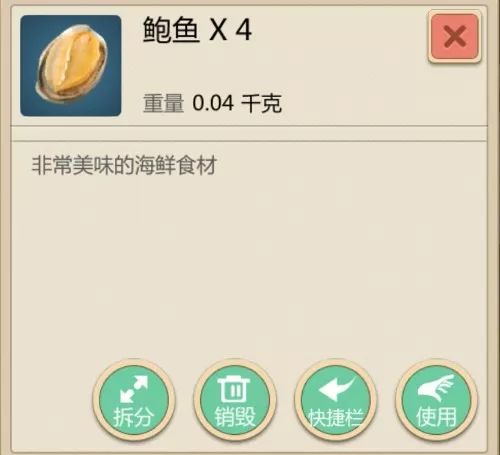The image size is (500, 455).
Task: Click the 重量 weight label
Action: tap(163, 103)
